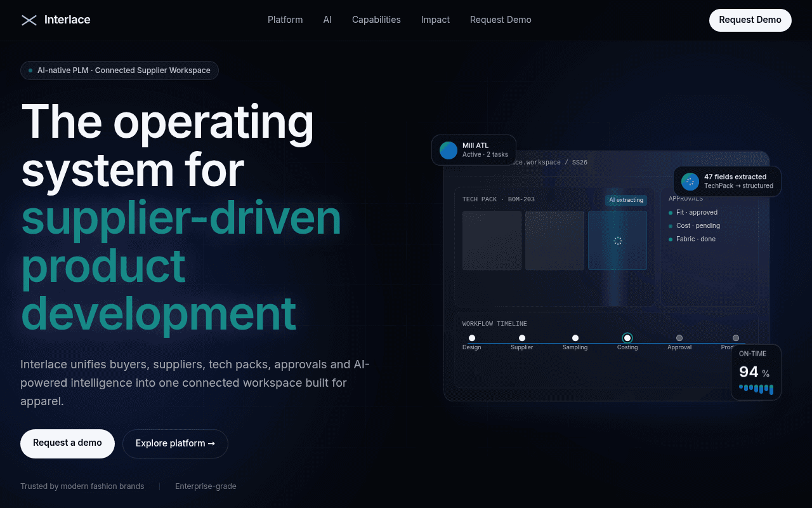Open the leftmost tech pack thumbnail

[492, 241]
